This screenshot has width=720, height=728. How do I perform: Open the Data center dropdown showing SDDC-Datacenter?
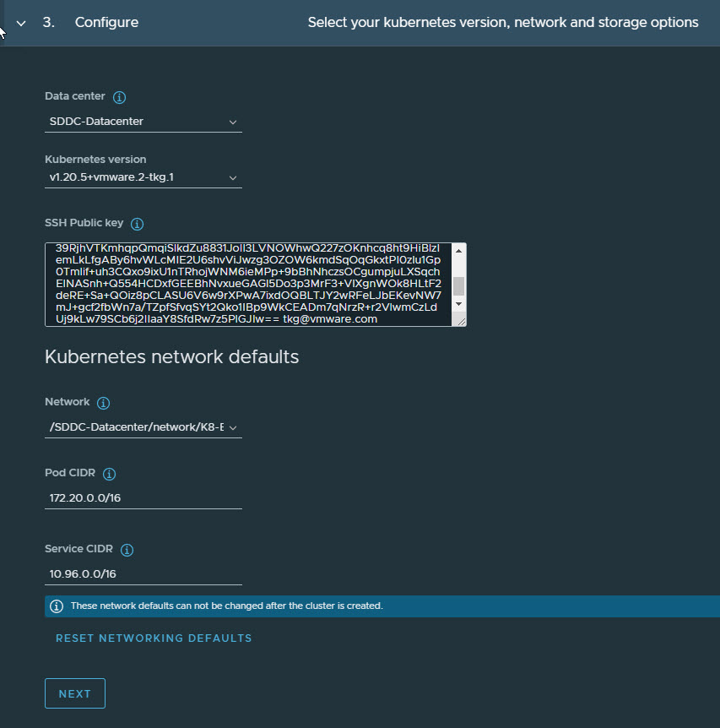click(x=143, y=122)
